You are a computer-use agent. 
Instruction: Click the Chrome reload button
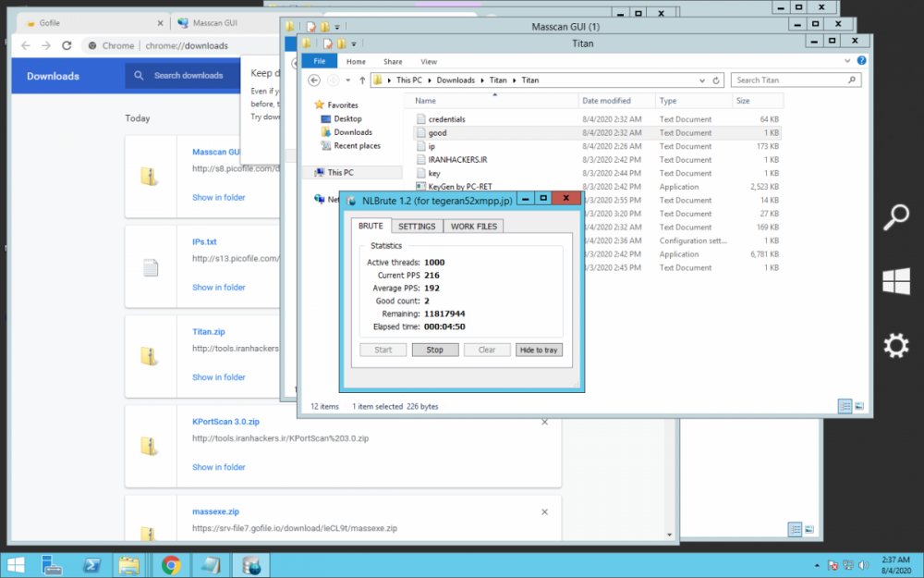[67, 45]
